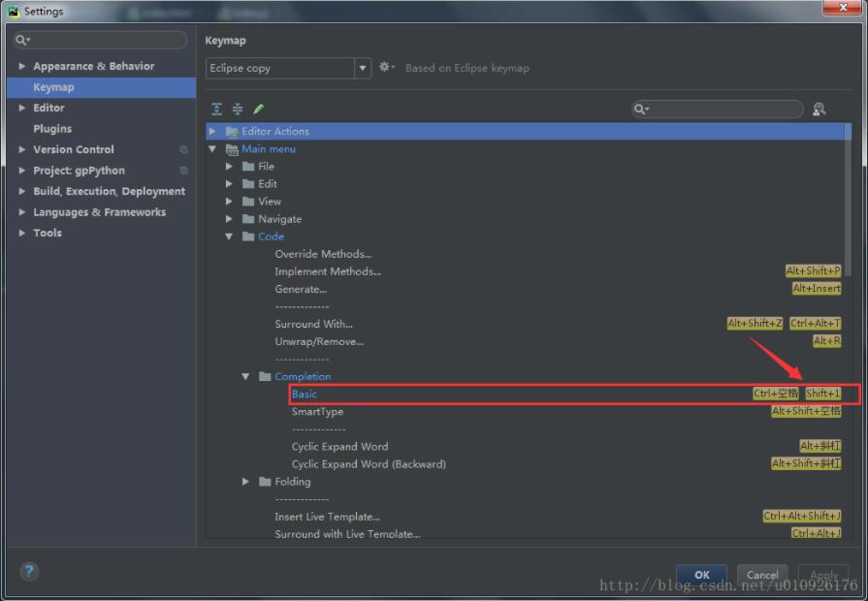The width and height of the screenshot is (868, 601).
Task: Collapse the Code folder
Action: [x=229, y=236]
